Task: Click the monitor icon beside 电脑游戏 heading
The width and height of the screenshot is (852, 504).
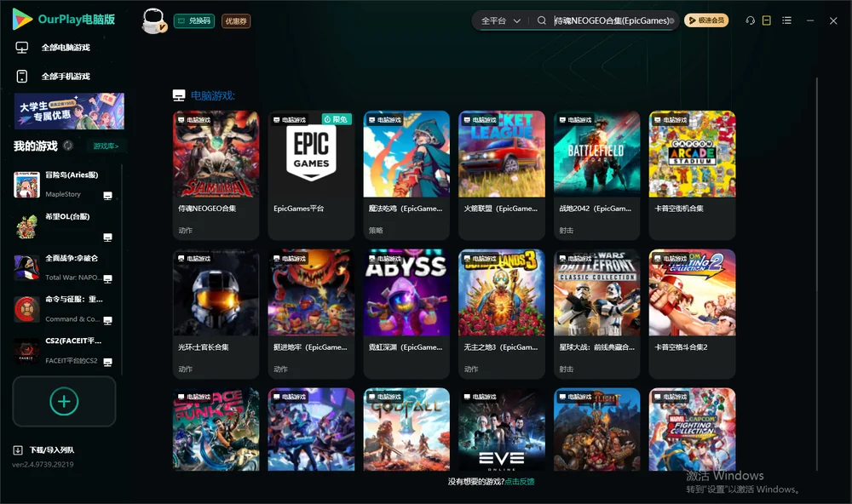Action: (x=179, y=95)
